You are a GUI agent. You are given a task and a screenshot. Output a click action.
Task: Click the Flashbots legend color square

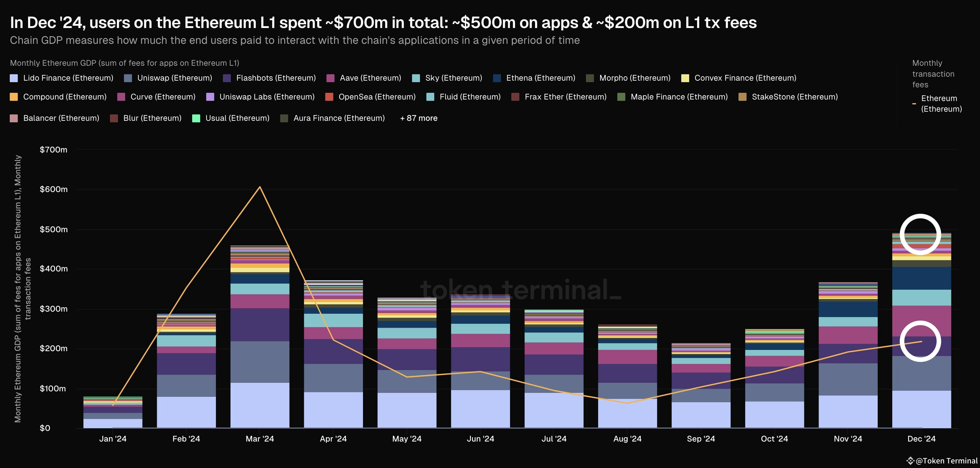click(227, 78)
